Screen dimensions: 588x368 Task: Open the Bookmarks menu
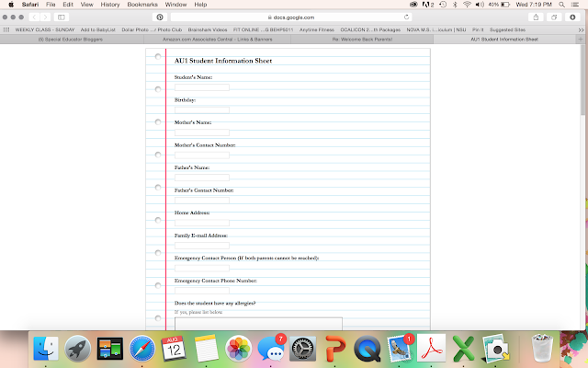[x=142, y=5]
